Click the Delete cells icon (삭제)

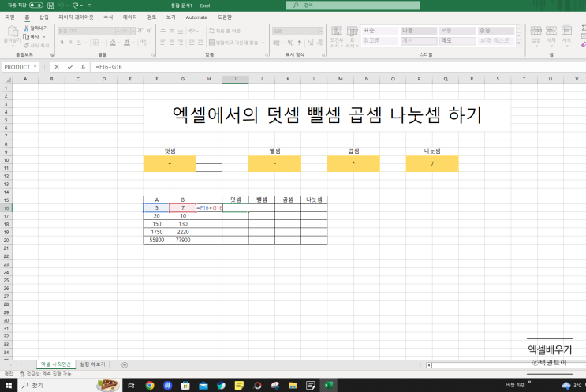coord(551,35)
